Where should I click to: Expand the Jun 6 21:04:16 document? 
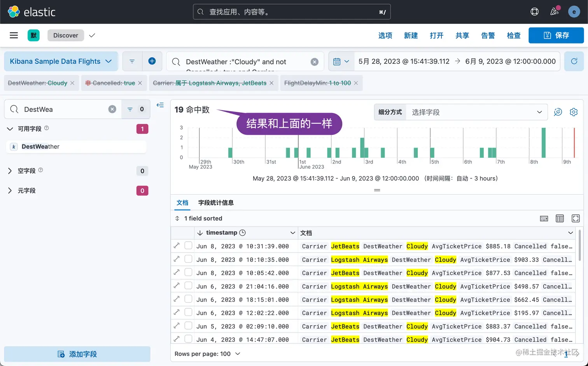(x=177, y=286)
